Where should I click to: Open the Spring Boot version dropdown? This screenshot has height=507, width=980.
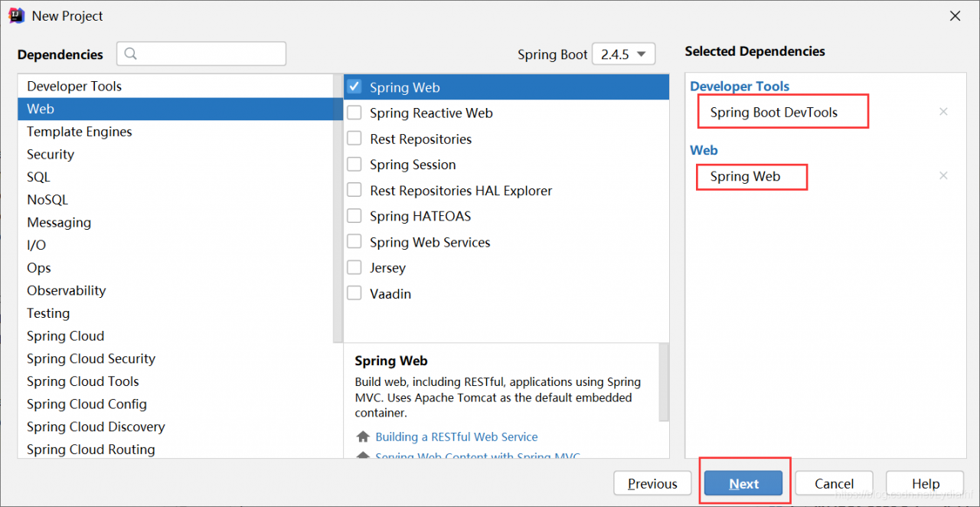(x=623, y=54)
